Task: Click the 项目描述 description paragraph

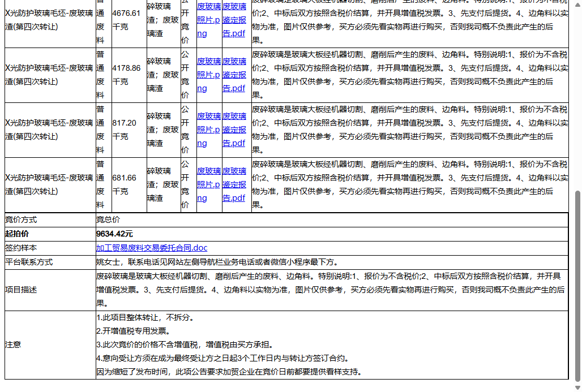Action: point(330,290)
